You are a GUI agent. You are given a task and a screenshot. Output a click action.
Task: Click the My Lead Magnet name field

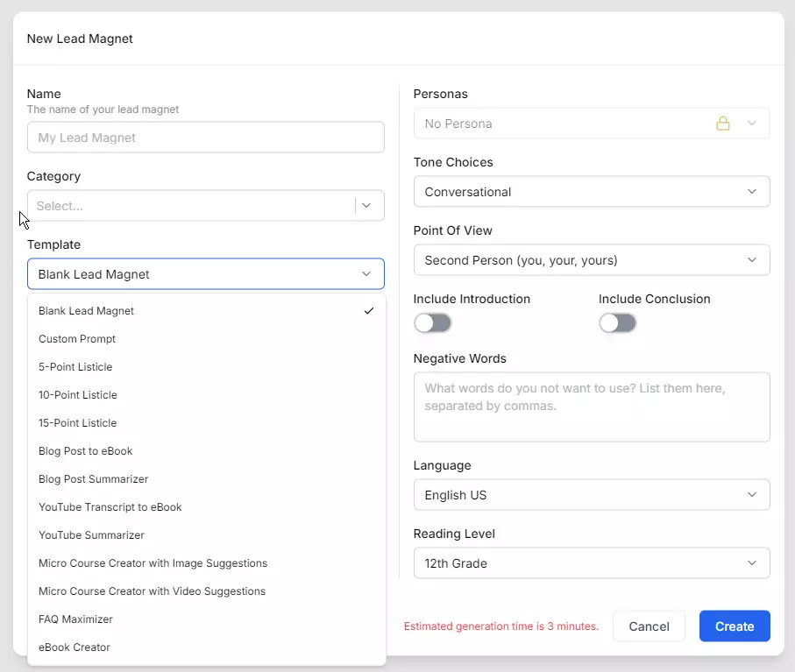(205, 137)
